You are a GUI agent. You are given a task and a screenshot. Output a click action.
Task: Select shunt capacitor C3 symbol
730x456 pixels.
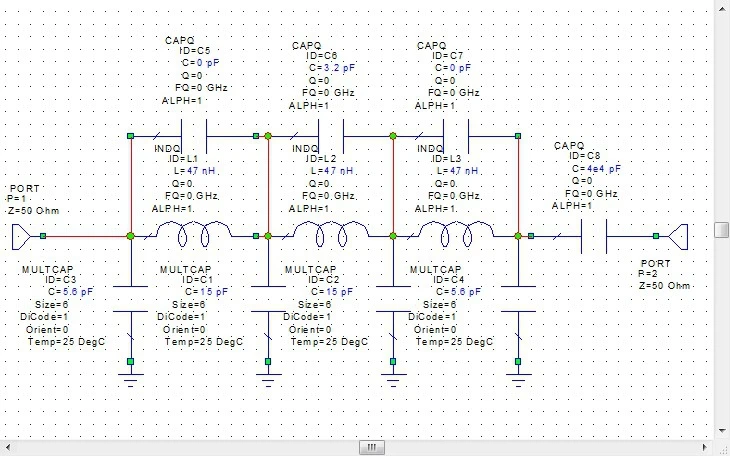click(x=131, y=299)
